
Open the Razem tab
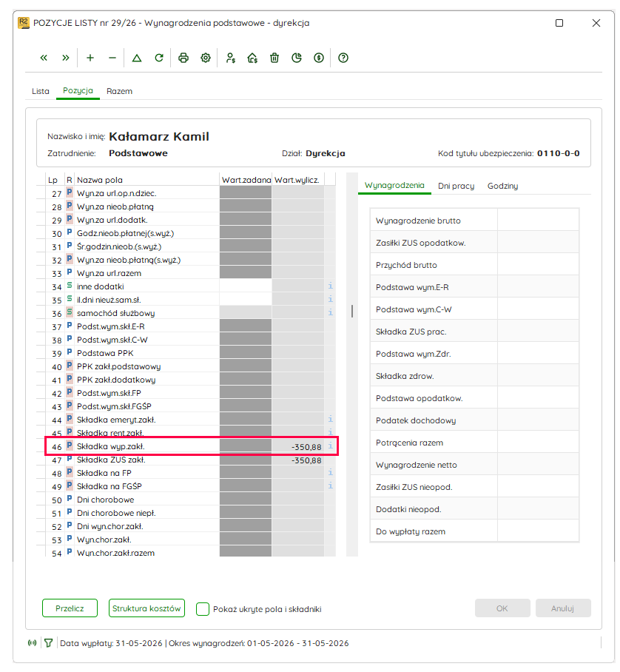pyautogui.click(x=120, y=91)
